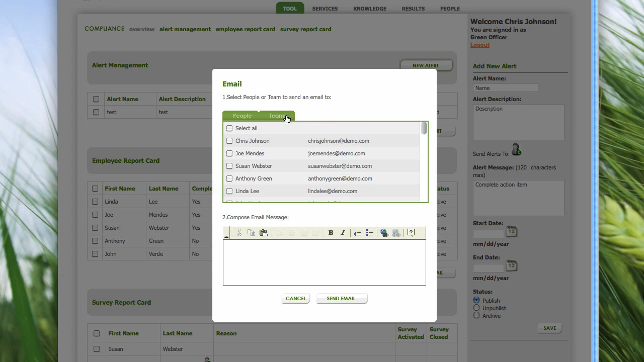Switch to the People tab
644x362 pixels.
[242, 116]
